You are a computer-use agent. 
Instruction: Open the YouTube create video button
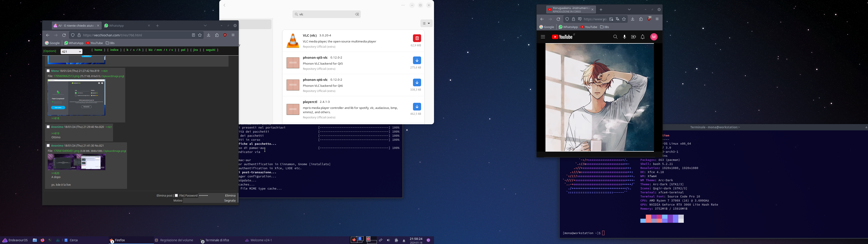[633, 37]
